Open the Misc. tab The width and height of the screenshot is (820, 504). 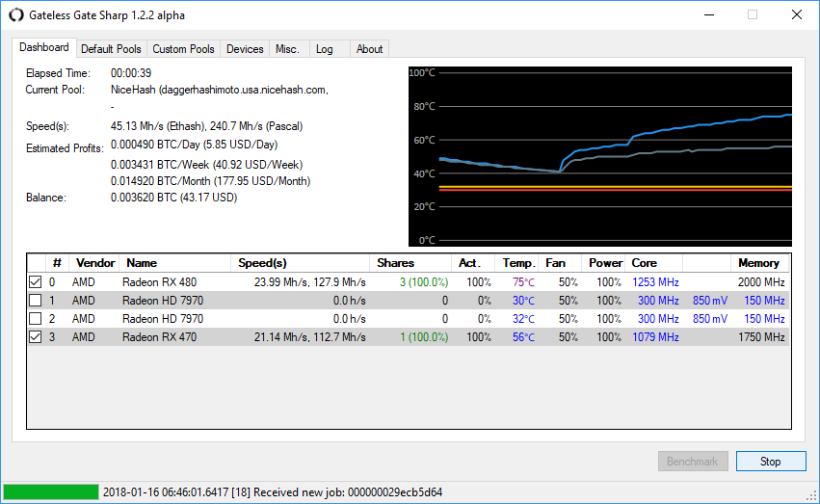pos(288,49)
